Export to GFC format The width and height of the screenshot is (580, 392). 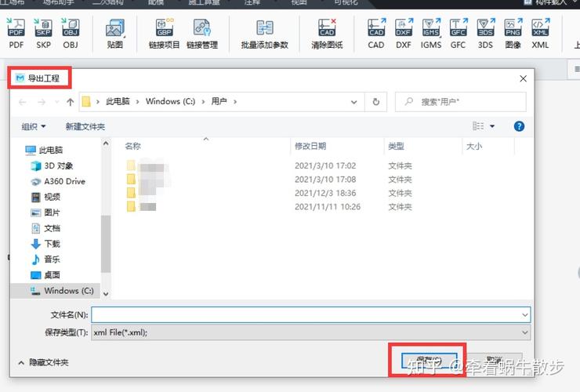pos(458,33)
